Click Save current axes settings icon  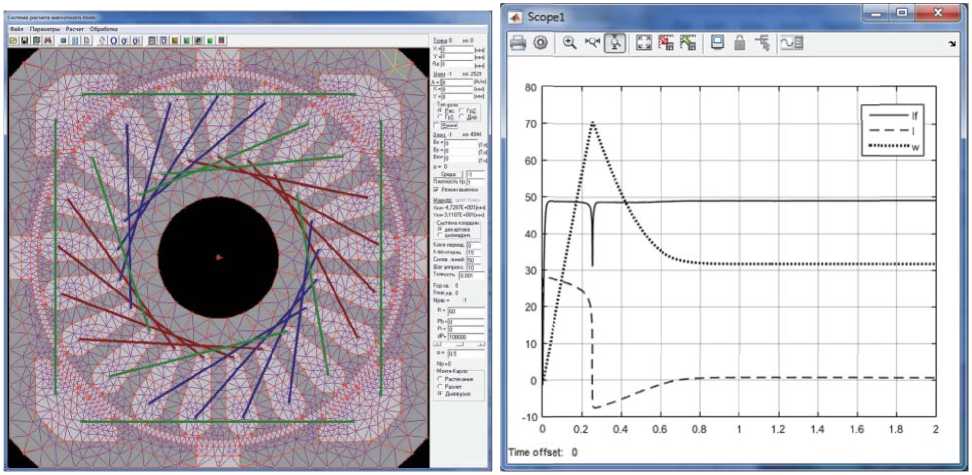(666, 43)
